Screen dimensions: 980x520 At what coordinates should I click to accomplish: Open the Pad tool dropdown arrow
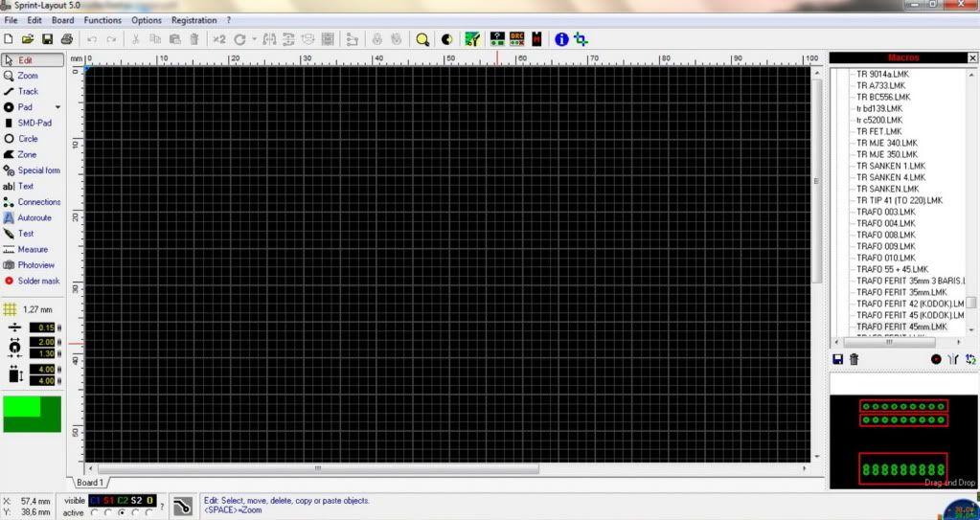coord(57,107)
